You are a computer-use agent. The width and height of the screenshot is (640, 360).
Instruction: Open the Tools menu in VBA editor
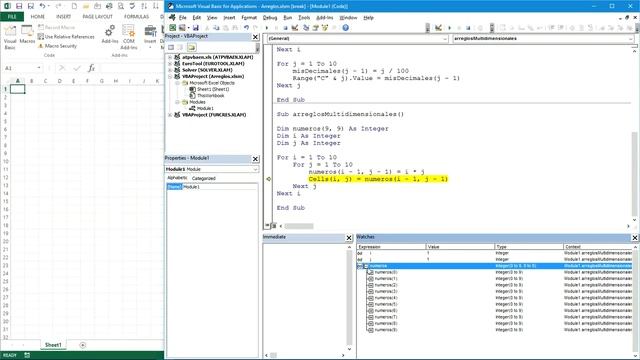[x=304, y=18]
